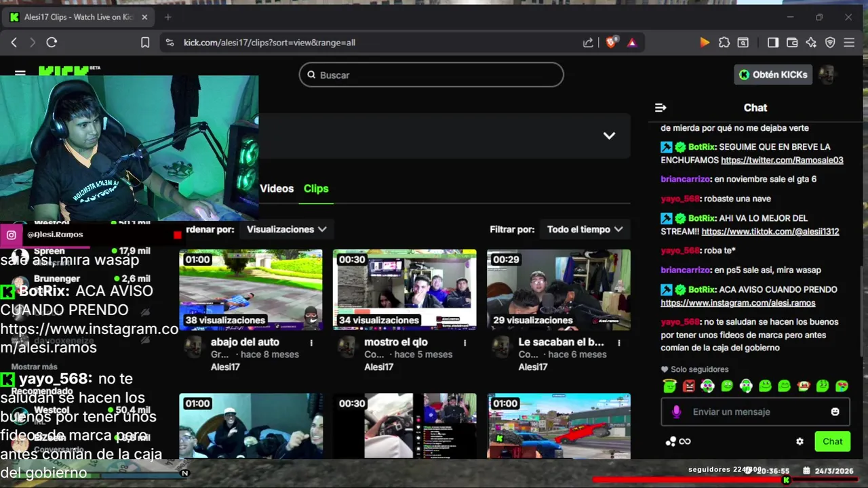Screen dimensions: 868x488
Task: Open site settings icon in address bar
Action: [x=170, y=43]
